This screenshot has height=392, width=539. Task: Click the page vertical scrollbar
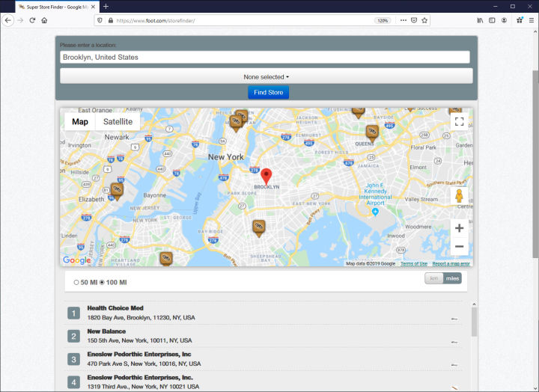[535, 164]
